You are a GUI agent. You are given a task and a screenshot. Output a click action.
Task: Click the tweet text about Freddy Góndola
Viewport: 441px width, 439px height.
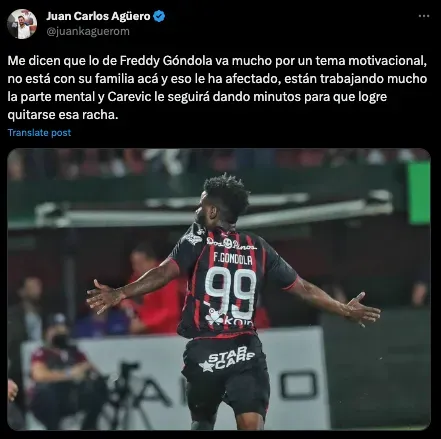pos(217,88)
